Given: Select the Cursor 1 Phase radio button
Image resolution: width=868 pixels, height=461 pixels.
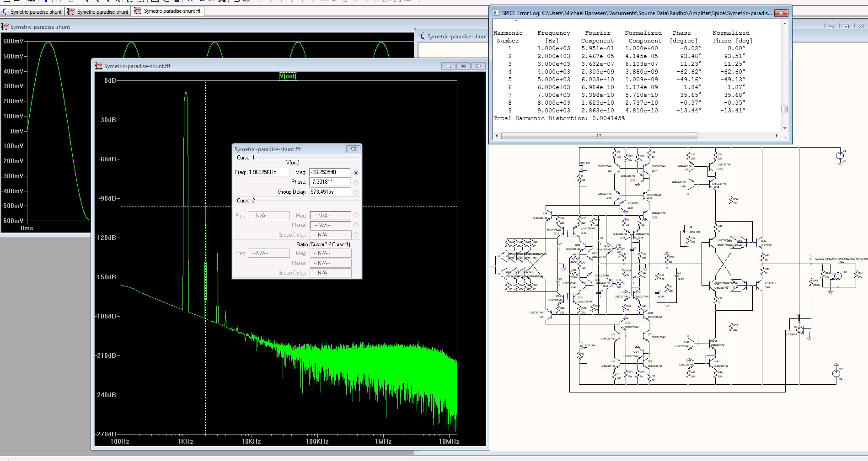Looking at the screenshot, I should 356,182.
